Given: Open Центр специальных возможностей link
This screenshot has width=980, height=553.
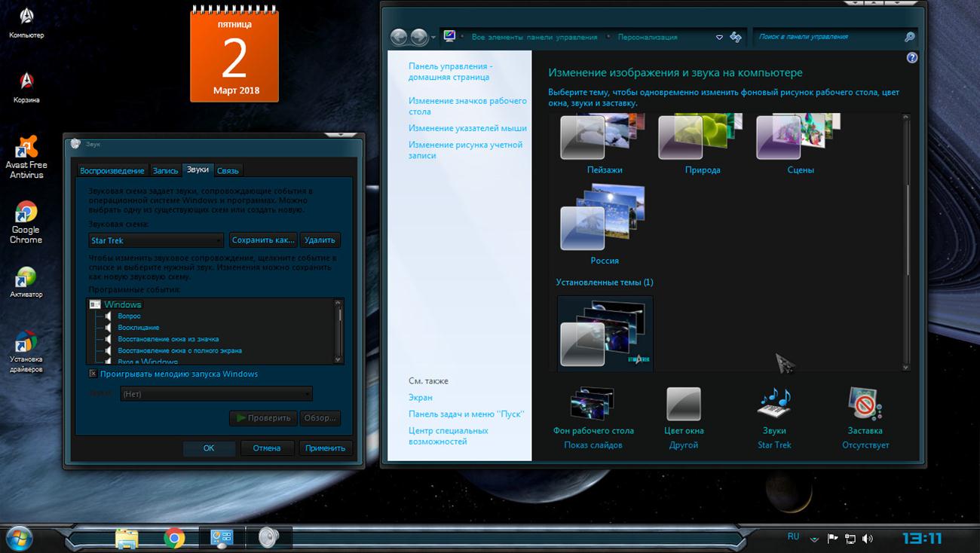Looking at the screenshot, I should 449,436.
